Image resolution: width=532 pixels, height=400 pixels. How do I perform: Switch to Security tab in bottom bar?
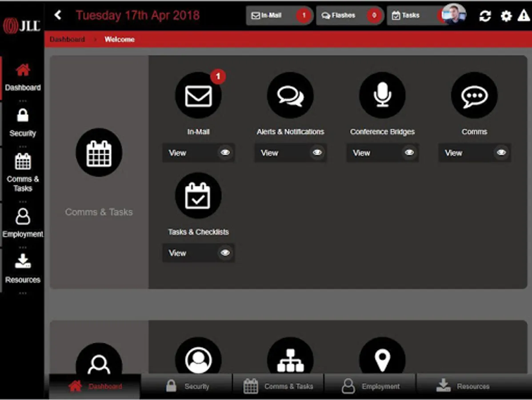tap(187, 386)
